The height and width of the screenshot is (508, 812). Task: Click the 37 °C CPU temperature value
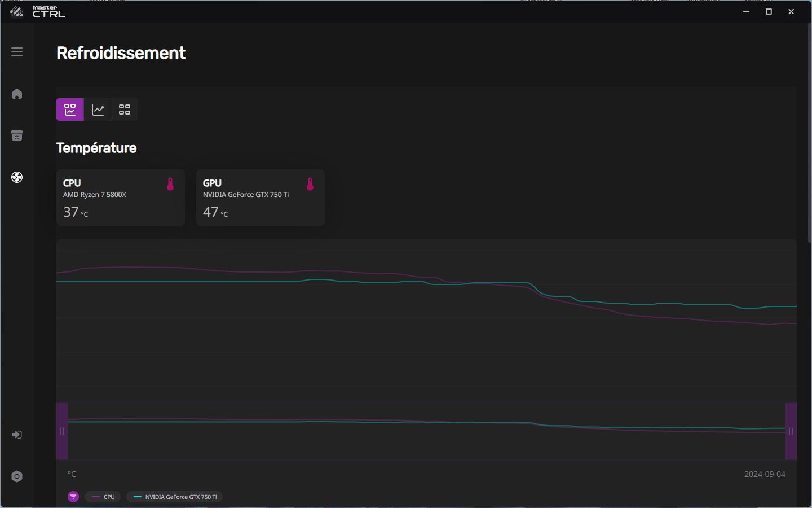(x=76, y=212)
